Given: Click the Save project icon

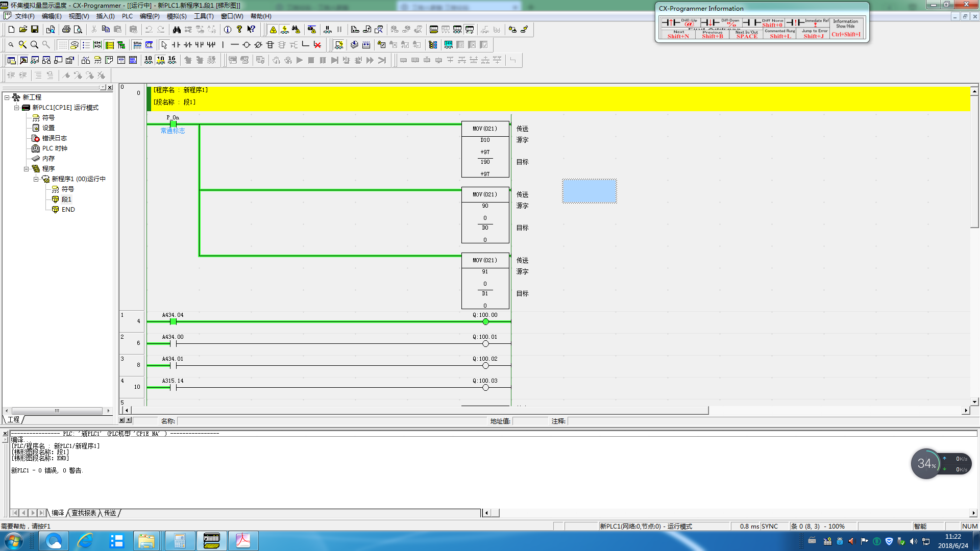Looking at the screenshot, I should coord(35,30).
